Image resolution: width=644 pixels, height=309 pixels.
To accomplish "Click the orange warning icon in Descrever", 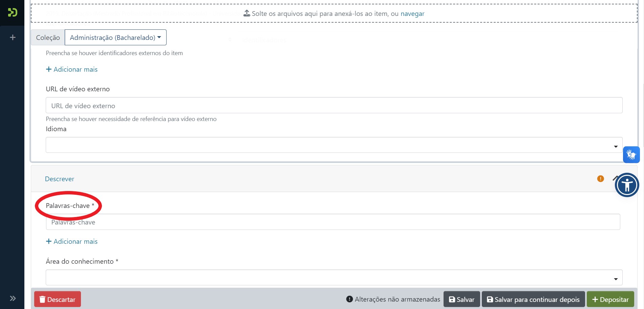I will tap(600, 179).
